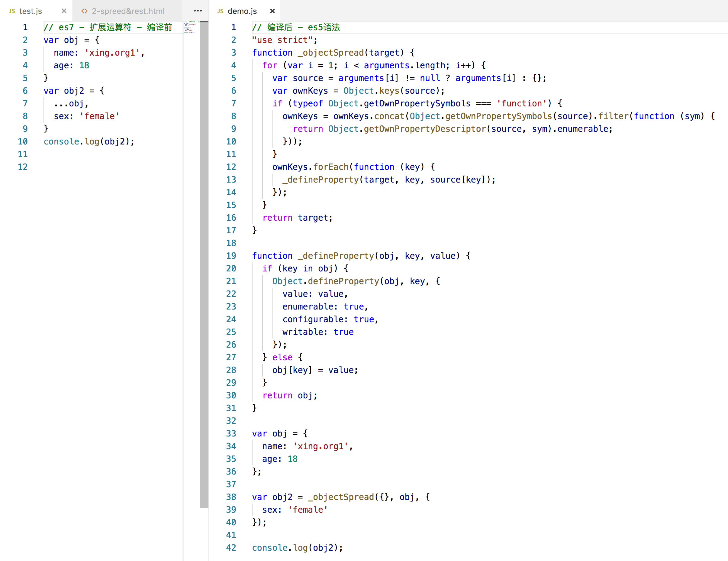The width and height of the screenshot is (728, 561).
Task: Select the test.js tab
Action: pos(31,11)
